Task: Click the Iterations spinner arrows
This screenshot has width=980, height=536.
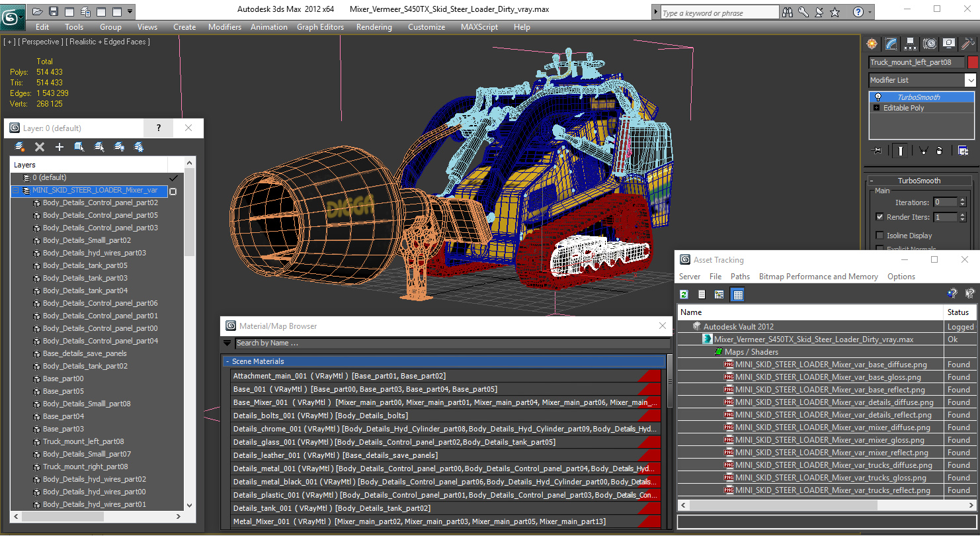Action: pyautogui.click(x=961, y=202)
